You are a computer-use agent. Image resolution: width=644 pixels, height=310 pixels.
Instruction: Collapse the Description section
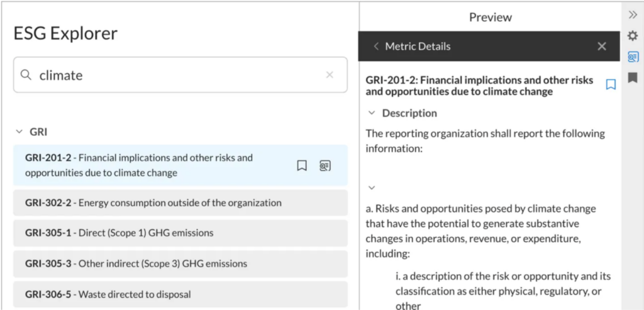point(372,113)
